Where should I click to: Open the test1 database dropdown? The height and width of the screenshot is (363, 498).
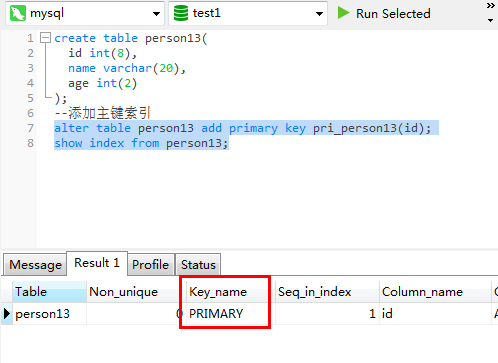pos(319,14)
